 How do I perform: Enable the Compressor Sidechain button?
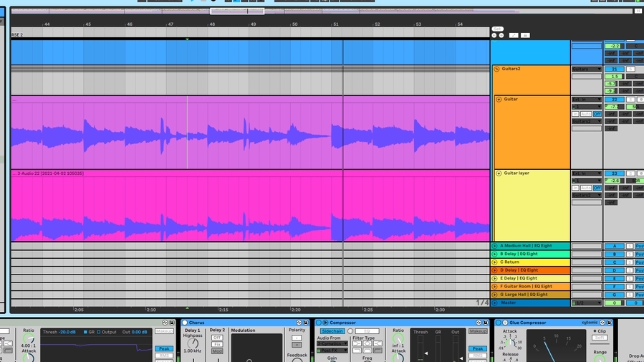click(x=332, y=331)
